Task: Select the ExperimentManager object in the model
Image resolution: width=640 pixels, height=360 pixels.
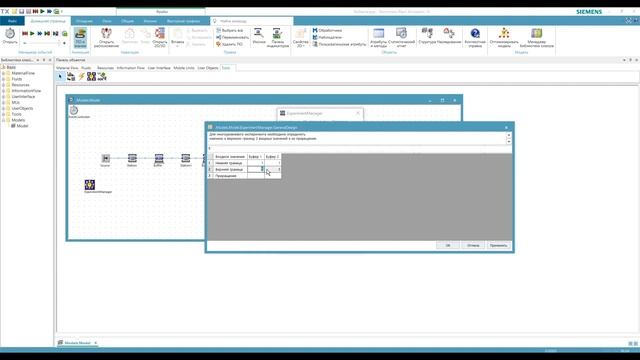Action: point(90,184)
